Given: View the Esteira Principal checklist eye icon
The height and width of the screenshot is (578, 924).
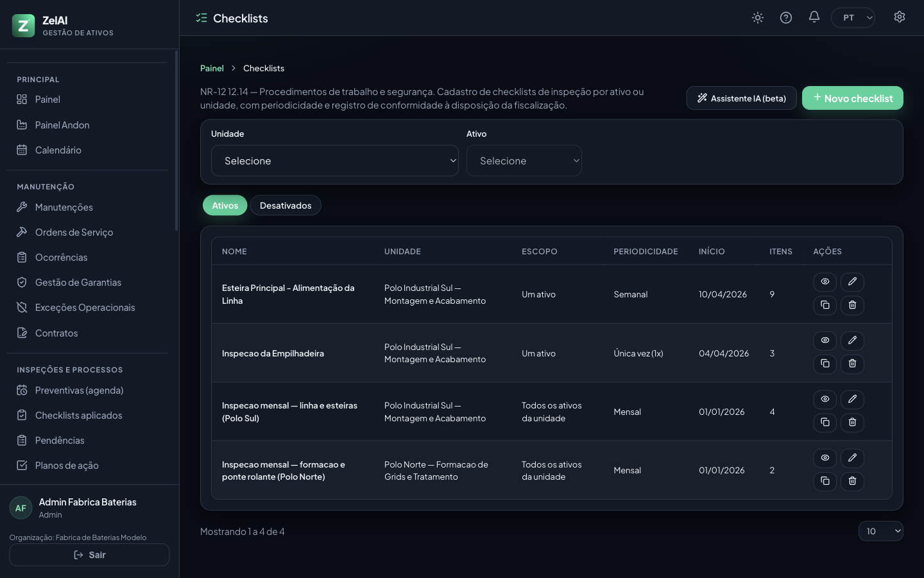Looking at the screenshot, I should click(x=825, y=282).
